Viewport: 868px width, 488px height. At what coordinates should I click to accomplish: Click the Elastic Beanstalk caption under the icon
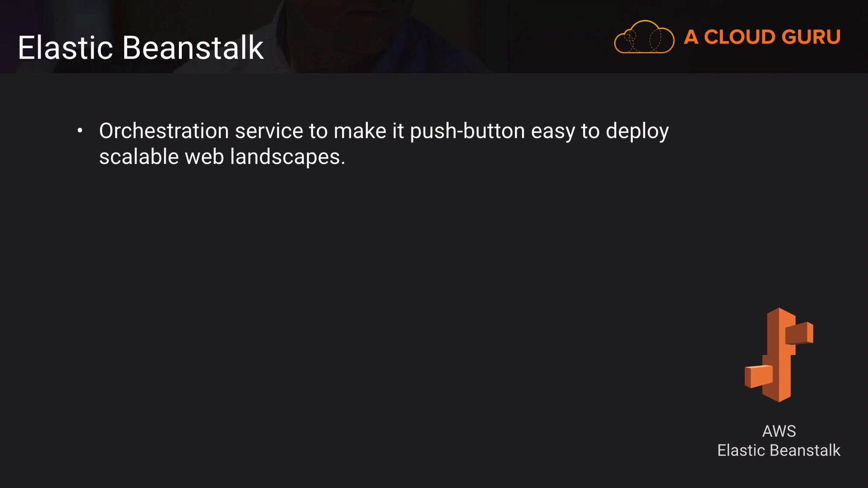(x=778, y=450)
